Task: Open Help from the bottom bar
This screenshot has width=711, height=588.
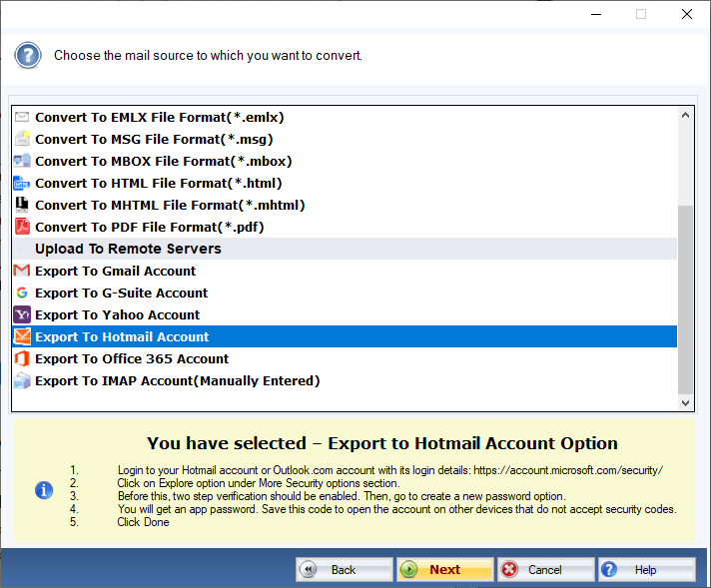Action: click(x=647, y=569)
